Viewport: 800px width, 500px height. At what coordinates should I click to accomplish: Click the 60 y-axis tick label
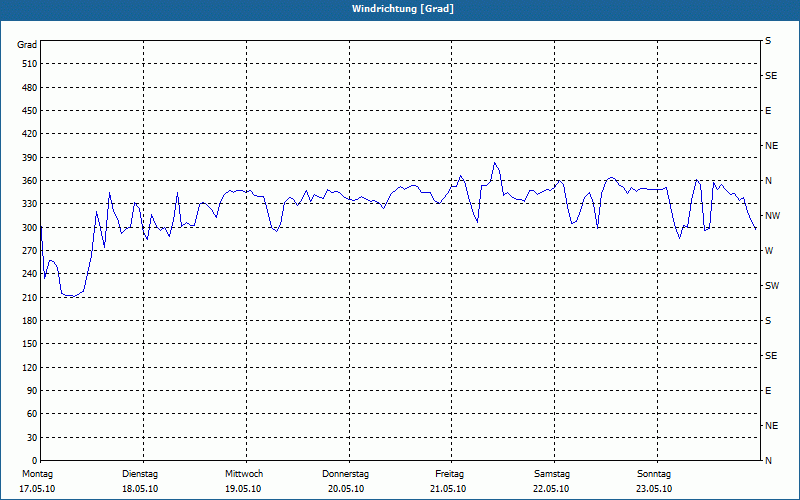click(x=32, y=414)
